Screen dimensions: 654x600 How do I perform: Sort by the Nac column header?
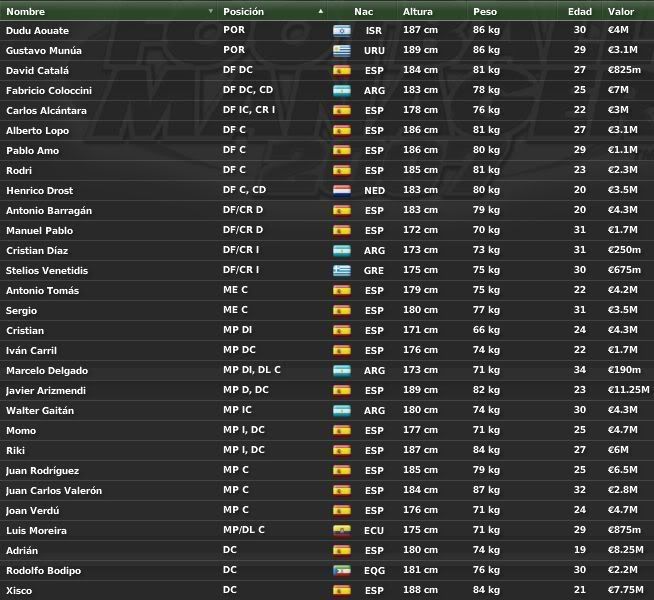363,11
